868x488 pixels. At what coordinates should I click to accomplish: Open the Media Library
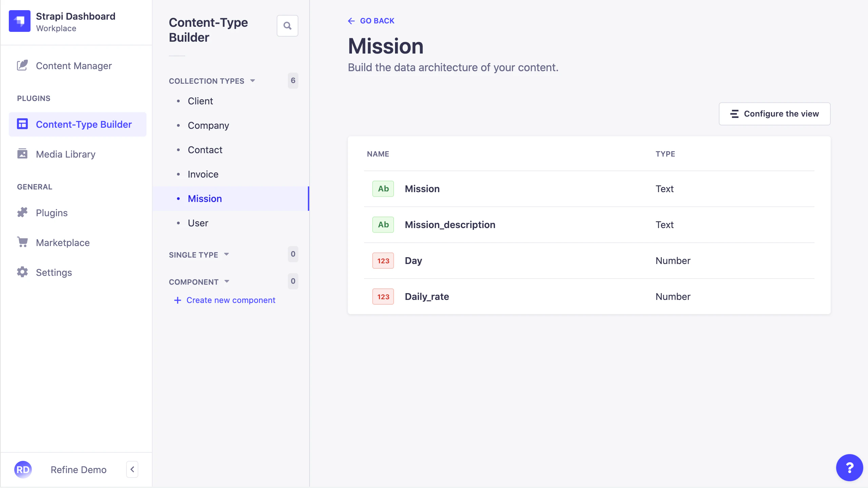(x=65, y=154)
